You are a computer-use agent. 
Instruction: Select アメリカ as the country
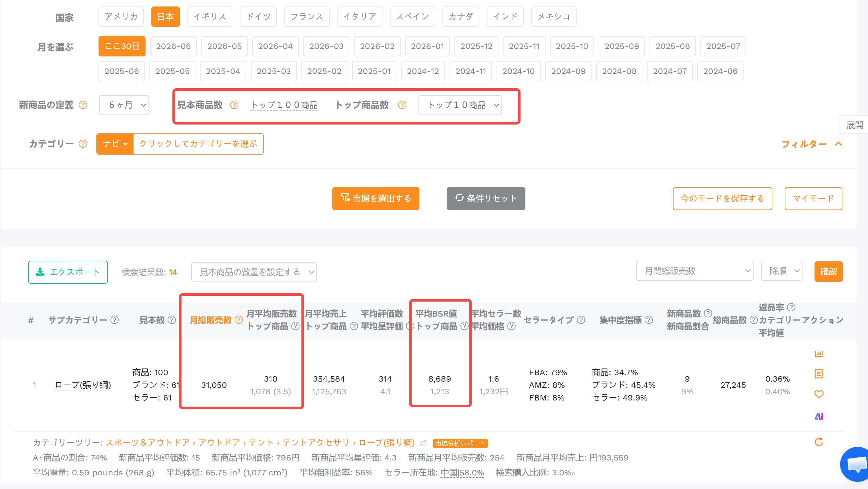tap(121, 17)
